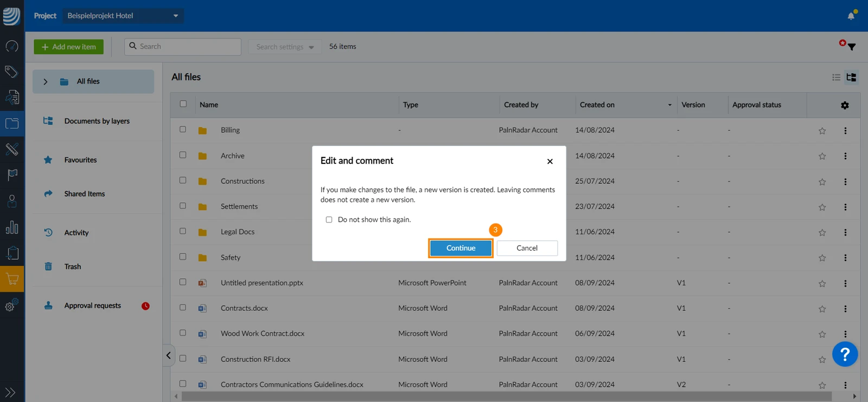Sort by the Version column header
868x402 pixels.
[693, 105]
